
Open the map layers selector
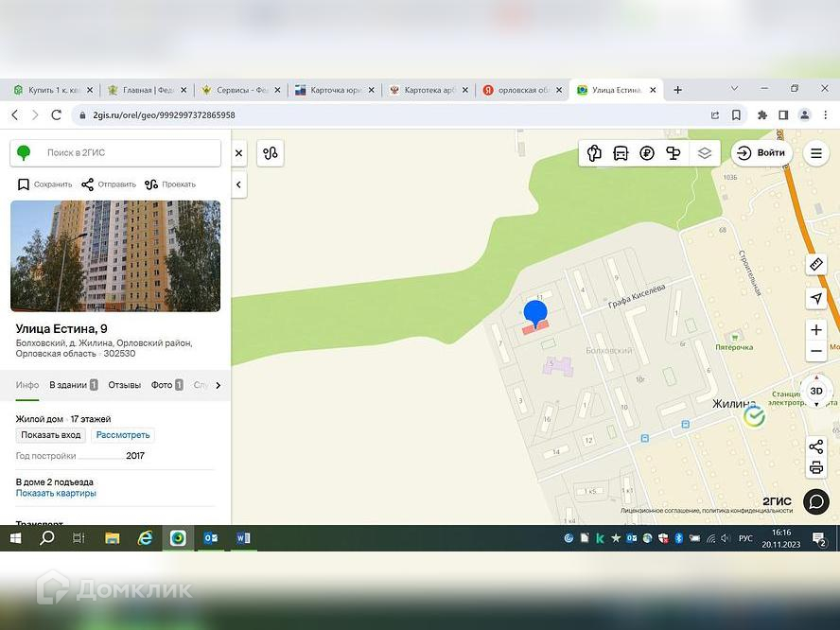click(704, 153)
